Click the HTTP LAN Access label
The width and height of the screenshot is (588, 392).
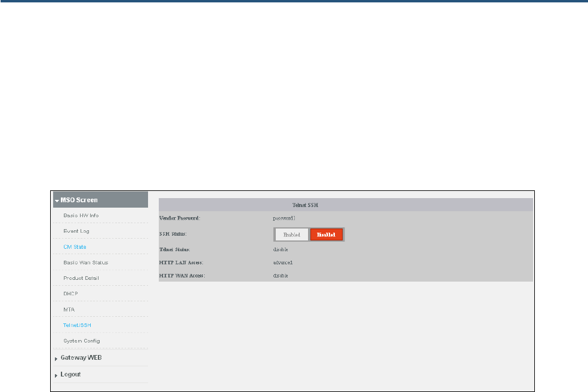coord(181,263)
